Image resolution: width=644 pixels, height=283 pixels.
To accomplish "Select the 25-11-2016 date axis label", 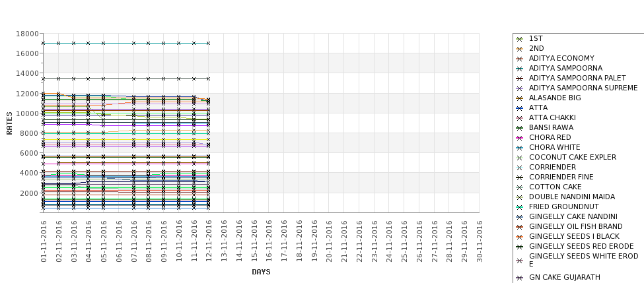I will 404,241.
